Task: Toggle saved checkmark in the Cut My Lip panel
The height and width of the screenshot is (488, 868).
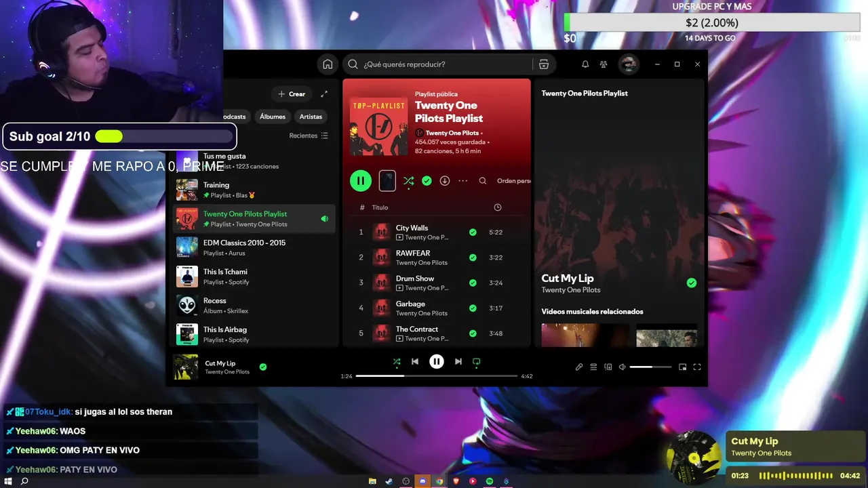Action: [x=691, y=283]
